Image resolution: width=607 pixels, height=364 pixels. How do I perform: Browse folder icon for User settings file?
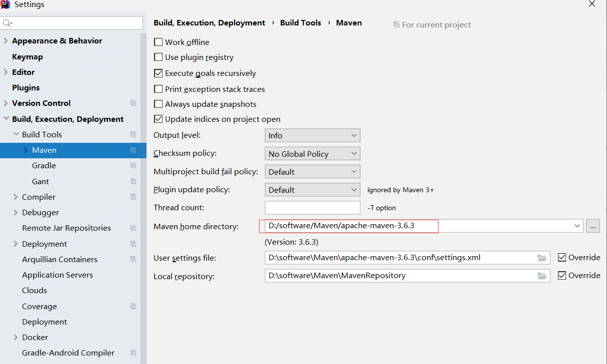tap(542, 258)
